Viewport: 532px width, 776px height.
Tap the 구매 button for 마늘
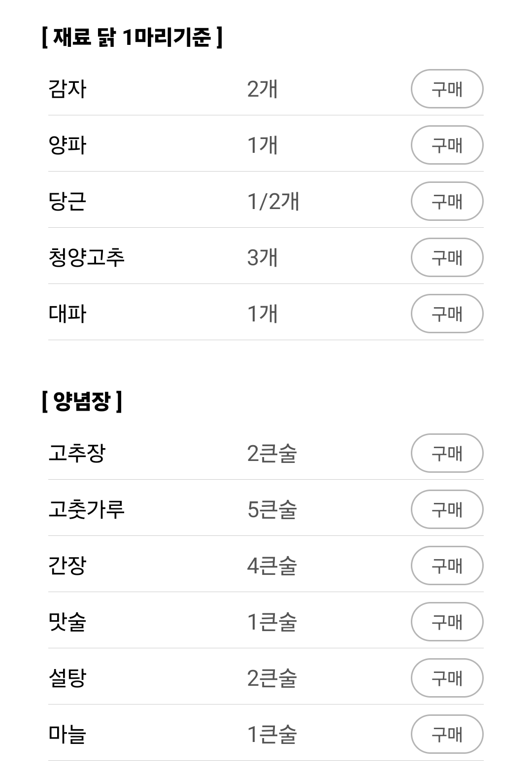click(x=447, y=734)
